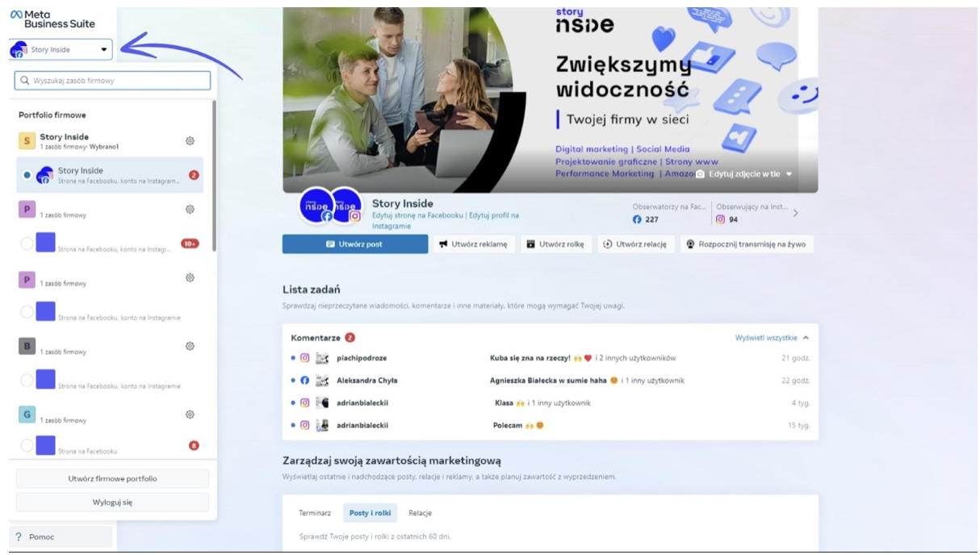
Task: Open settings gear for Story Inside portfolio
Action: [190, 140]
